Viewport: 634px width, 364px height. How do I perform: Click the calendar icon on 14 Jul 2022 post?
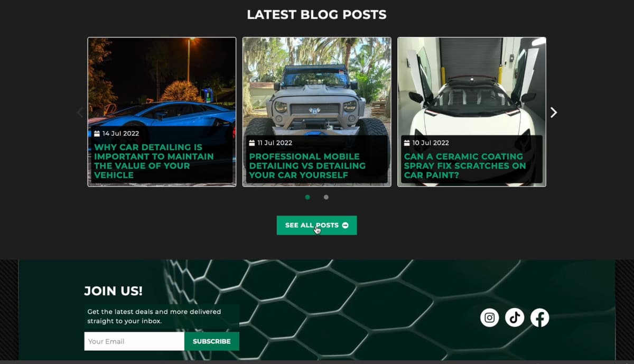tap(97, 134)
